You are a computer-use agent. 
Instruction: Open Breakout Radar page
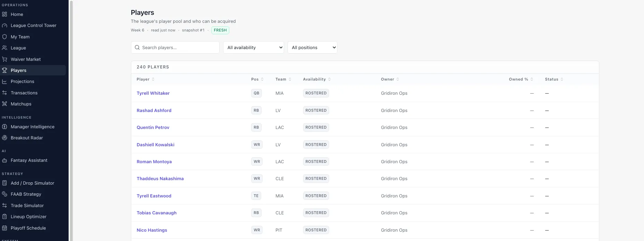tap(33, 138)
